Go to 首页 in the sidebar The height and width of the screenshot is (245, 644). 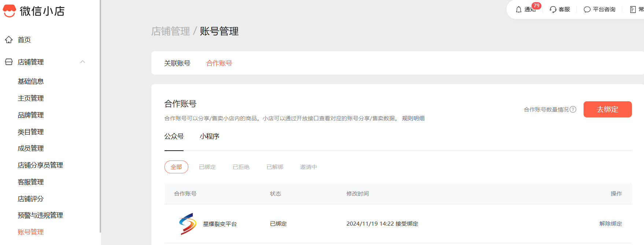[x=24, y=39]
